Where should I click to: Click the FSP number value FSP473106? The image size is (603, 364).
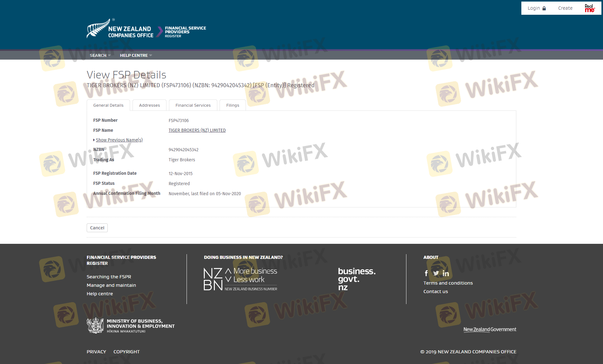click(x=179, y=120)
